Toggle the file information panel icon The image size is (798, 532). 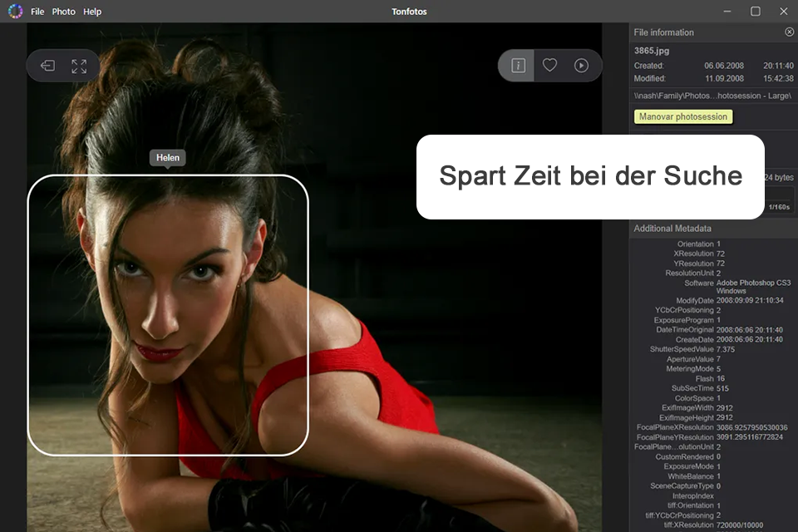(x=518, y=65)
